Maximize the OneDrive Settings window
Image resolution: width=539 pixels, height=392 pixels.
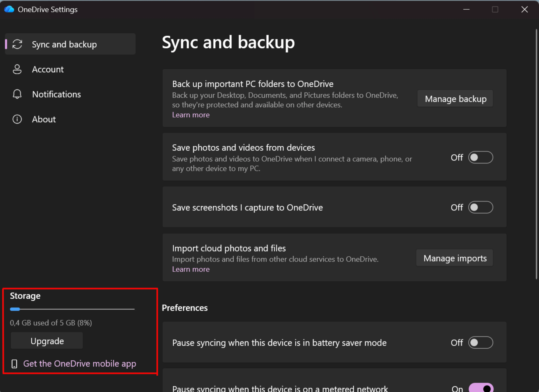click(x=495, y=9)
